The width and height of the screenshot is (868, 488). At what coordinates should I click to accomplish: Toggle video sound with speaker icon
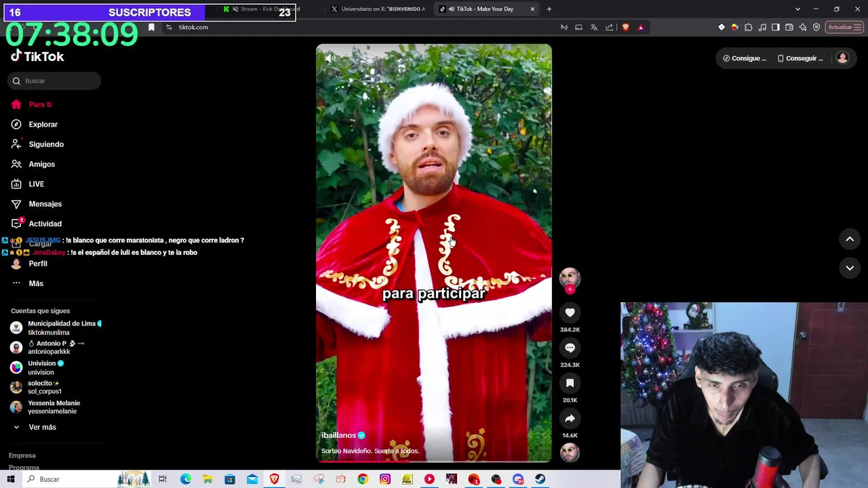click(x=330, y=58)
